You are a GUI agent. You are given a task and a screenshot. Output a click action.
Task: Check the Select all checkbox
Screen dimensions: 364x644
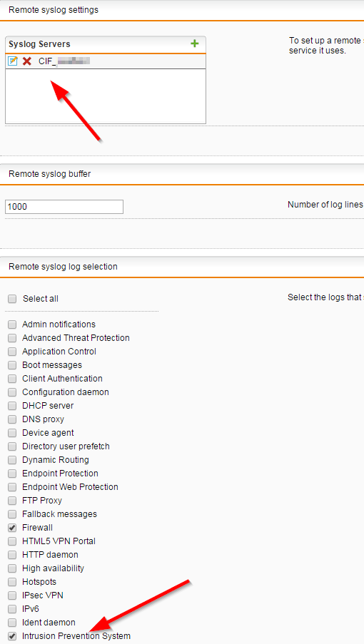(12, 299)
